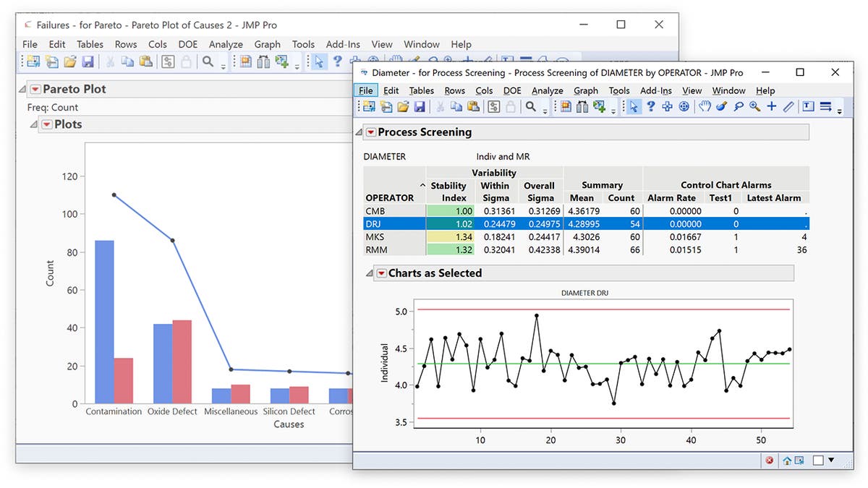
Task: Tick the empty checkbox in the status bar
Action: [818, 460]
